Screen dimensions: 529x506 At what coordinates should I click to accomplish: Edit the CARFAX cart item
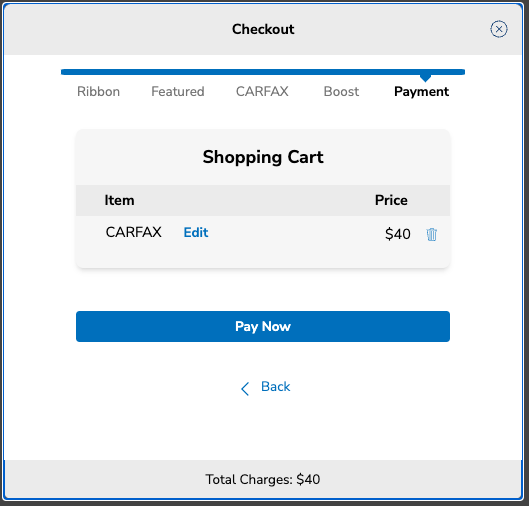click(196, 232)
